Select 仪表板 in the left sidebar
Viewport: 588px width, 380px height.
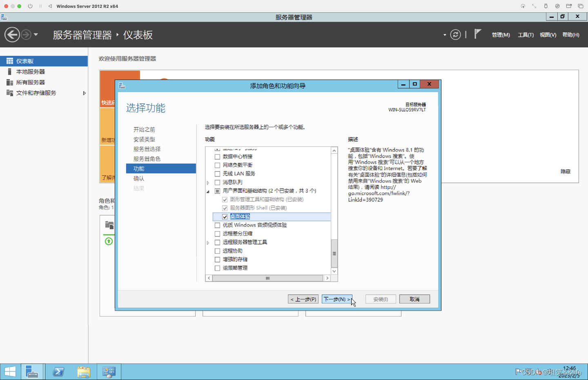44,61
